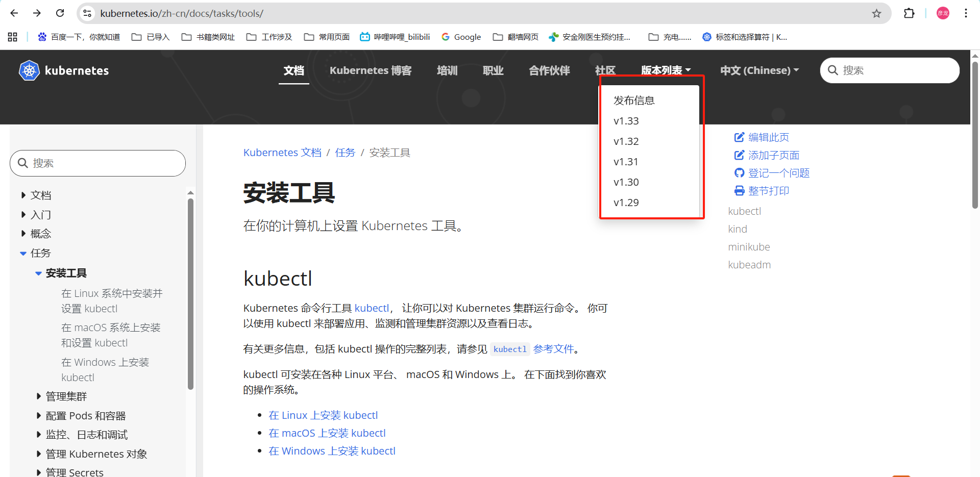Screen dimensions: 980x477
Task: Click 添加子页面 link
Action: point(767,155)
